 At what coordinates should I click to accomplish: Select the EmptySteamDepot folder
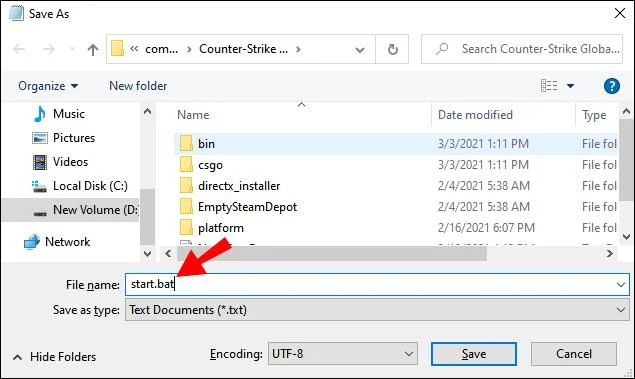point(247,207)
